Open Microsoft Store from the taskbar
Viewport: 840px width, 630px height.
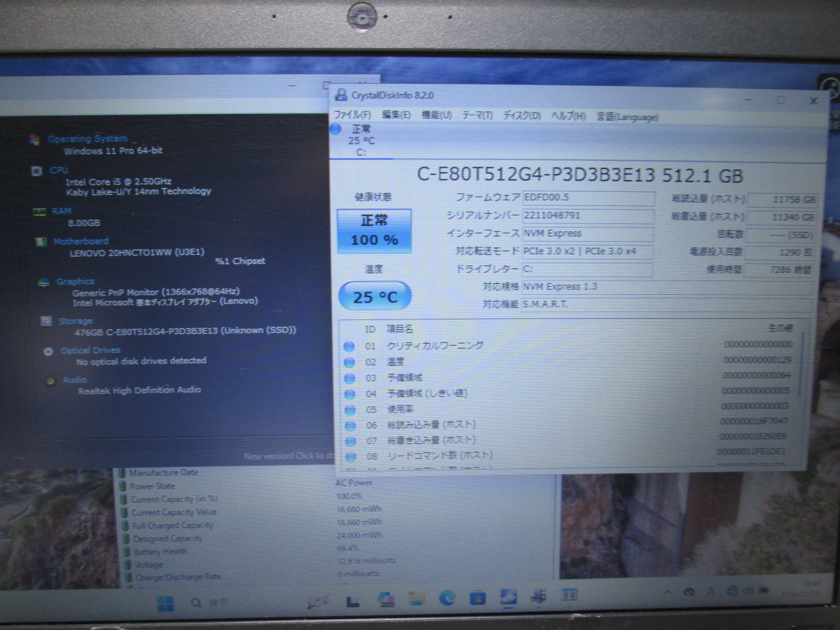coord(477,598)
